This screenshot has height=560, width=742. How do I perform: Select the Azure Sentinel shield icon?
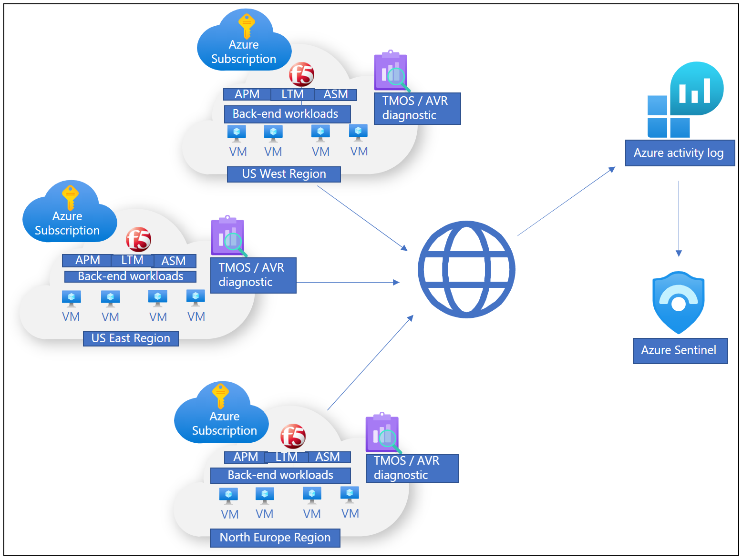tap(678, 303)
